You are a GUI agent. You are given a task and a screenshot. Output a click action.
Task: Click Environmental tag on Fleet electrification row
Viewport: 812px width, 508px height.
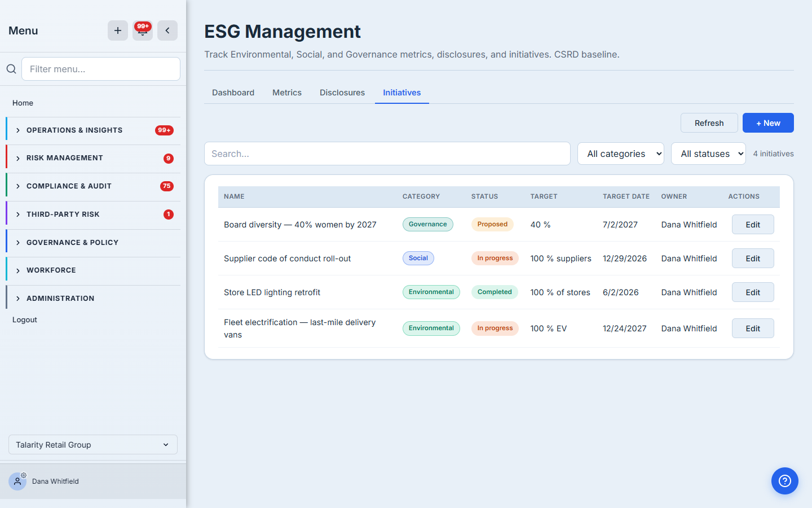(x=431, y=329)
